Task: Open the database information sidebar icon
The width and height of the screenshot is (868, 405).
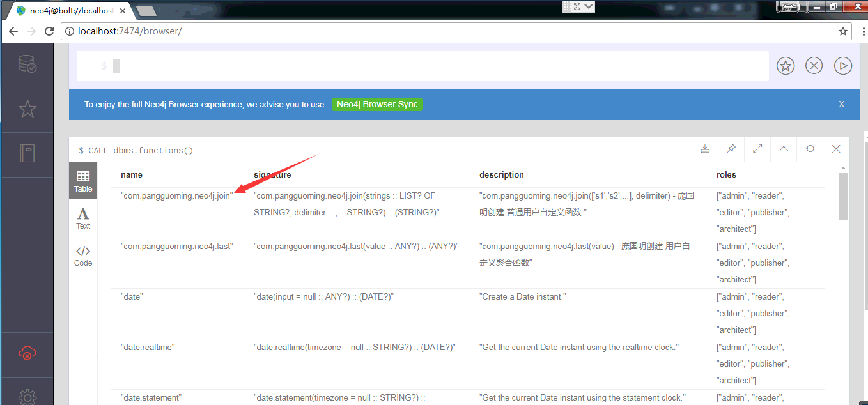Action: [x=27, y=65]
